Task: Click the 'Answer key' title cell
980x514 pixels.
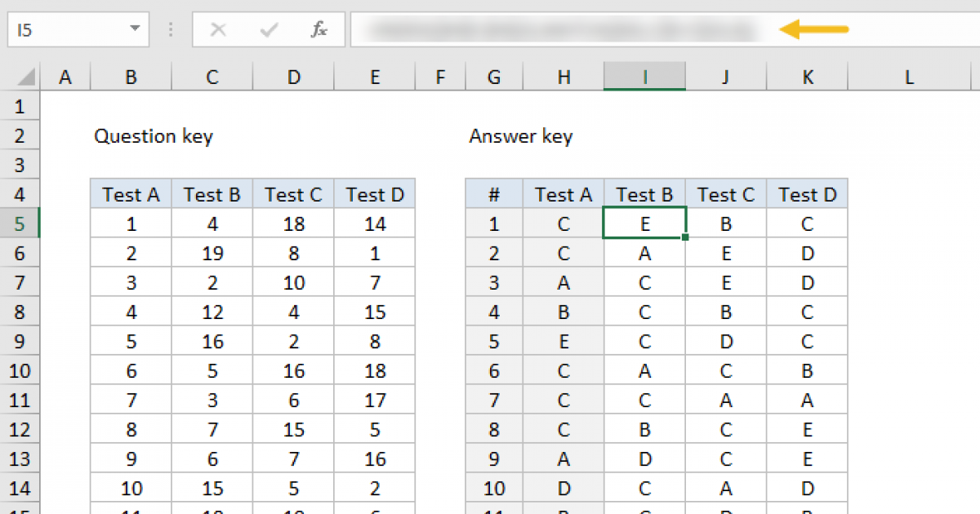Action: point(521,136)
